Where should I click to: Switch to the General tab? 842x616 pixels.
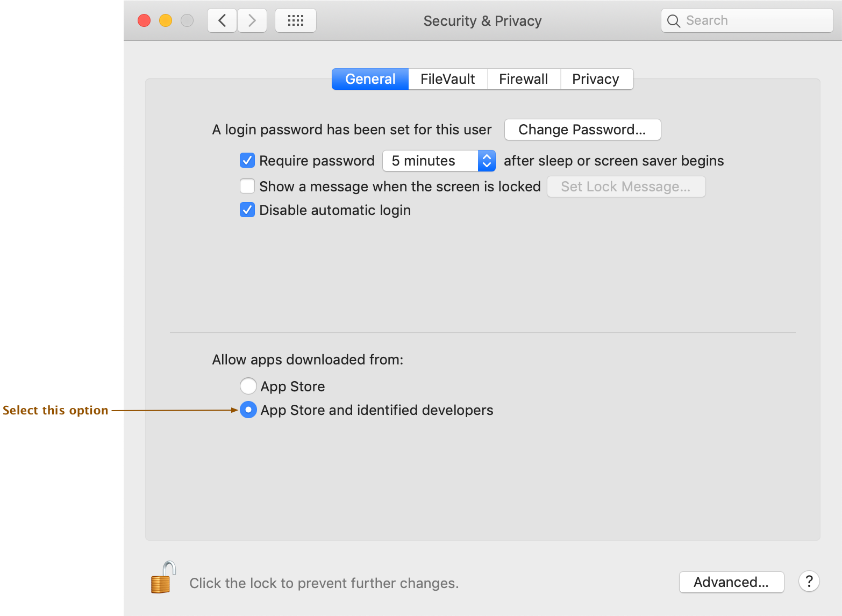(x=370, y=79)
